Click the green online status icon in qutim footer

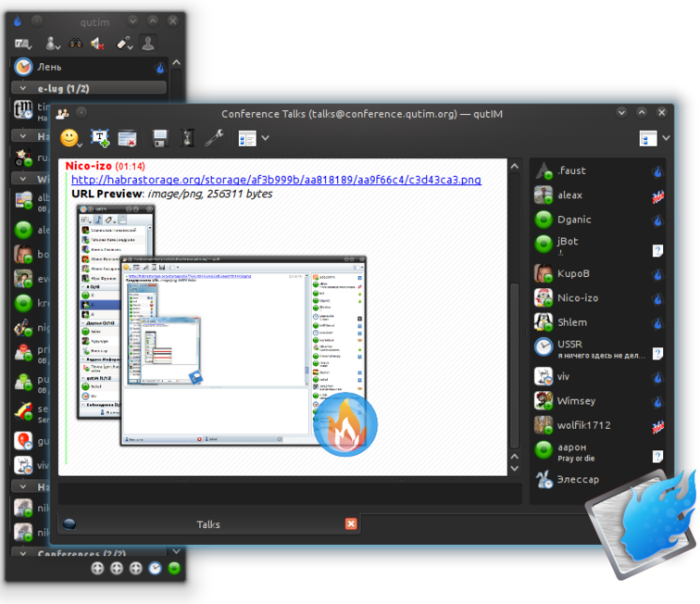click(x=174, y=568)
